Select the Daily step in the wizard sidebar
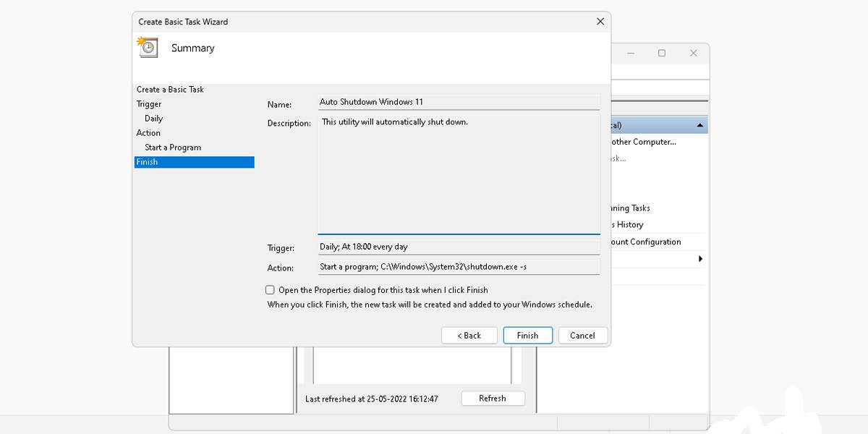Image resolution: width=868 pixels, height=434 pixels. pos(153,119)
